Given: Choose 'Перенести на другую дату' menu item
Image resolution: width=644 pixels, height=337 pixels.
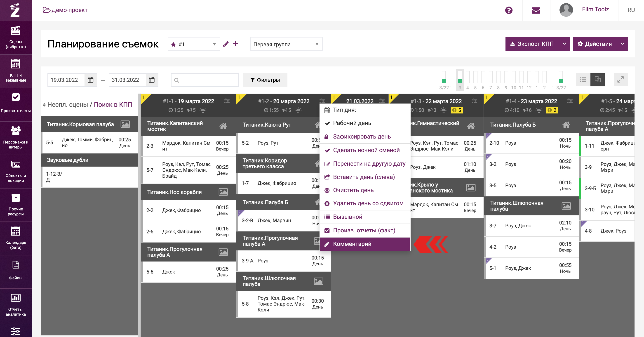Looking at the screenshot, I should click(x=369, y=164).
